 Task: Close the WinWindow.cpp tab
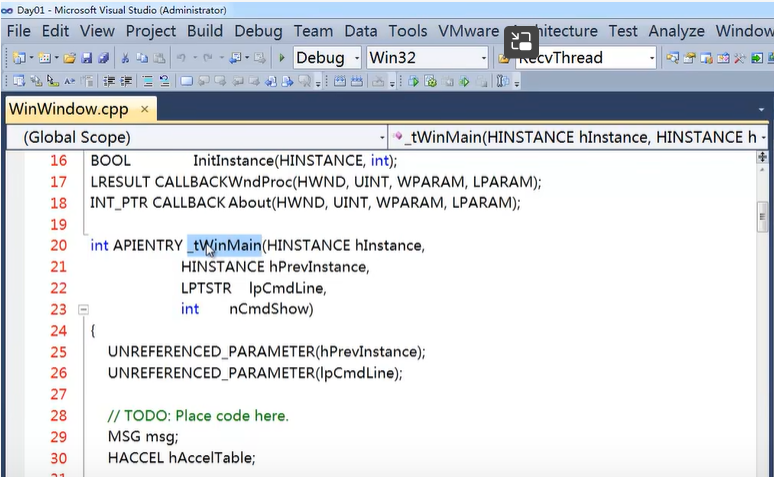pos(144,109)
